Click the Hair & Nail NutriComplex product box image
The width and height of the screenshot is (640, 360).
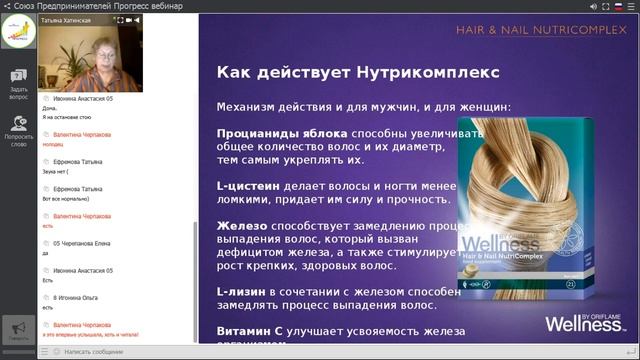click(526, 209)
